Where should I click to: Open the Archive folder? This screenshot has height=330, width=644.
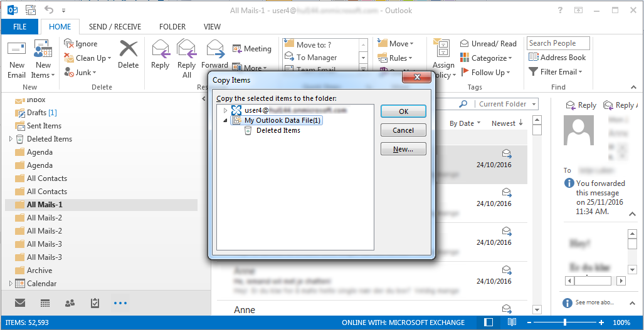coord(34,271)
